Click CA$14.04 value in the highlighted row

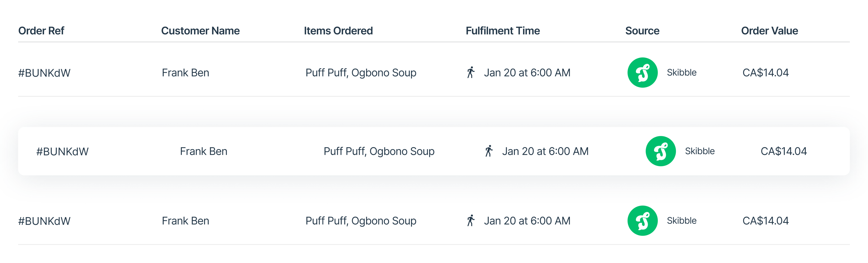click(783, 152)
